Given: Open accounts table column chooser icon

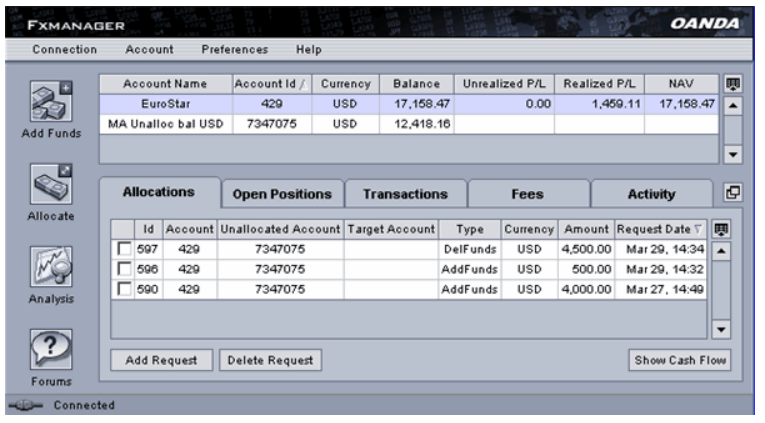Looking at the screenshot, I should click(x=733, y=84).
